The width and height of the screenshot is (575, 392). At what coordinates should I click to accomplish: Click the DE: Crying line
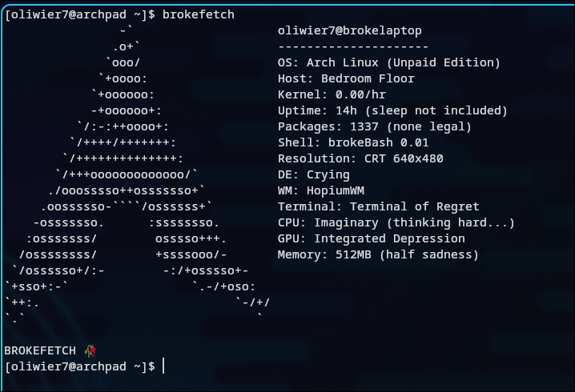[314, 174]
